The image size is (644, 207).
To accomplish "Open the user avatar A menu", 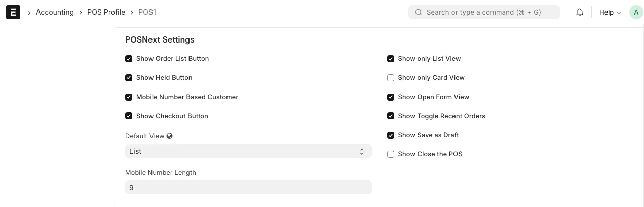I will [x=636, y=12].
